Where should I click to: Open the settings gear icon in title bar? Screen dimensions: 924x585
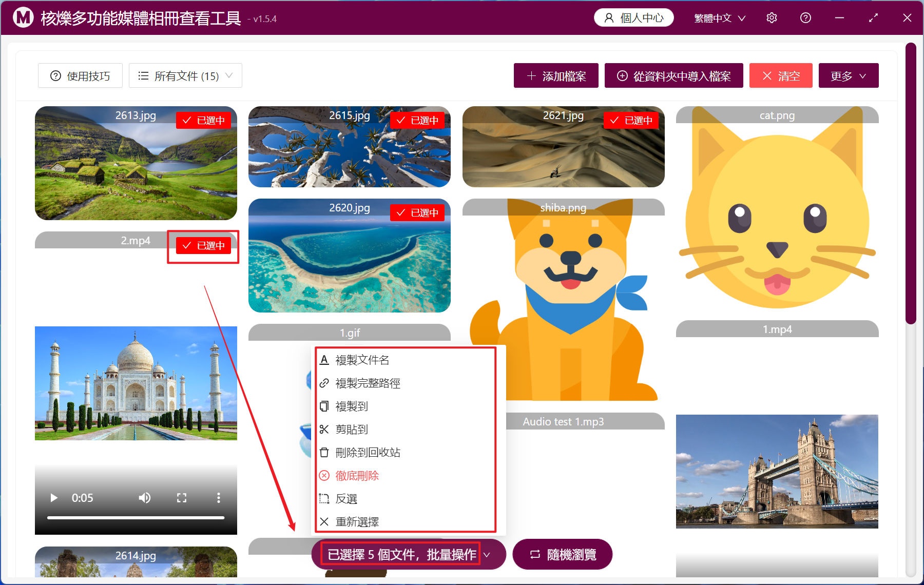click(x=772, y=18)
